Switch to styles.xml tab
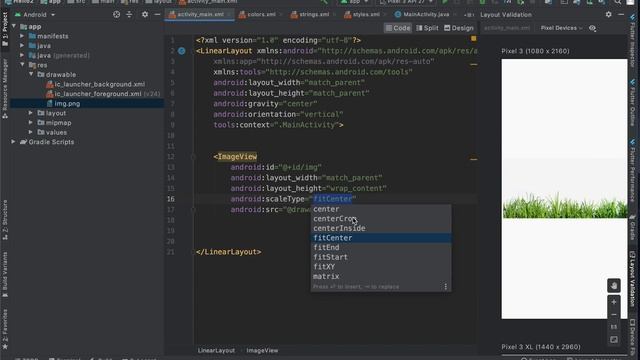 (x=365, y=15)
